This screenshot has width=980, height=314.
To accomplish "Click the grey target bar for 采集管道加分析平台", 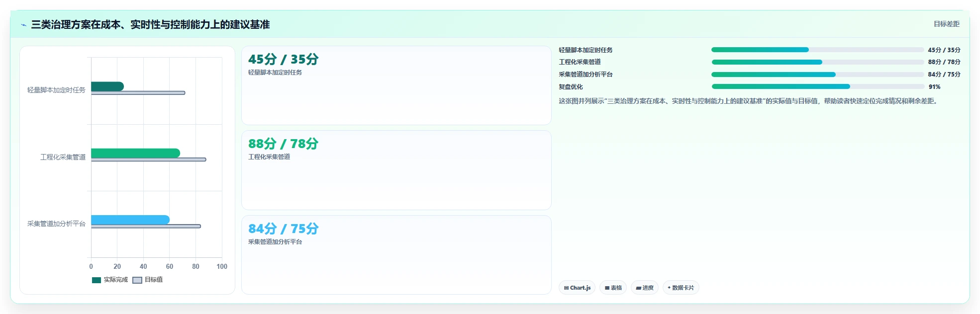I will coord(146,226).
